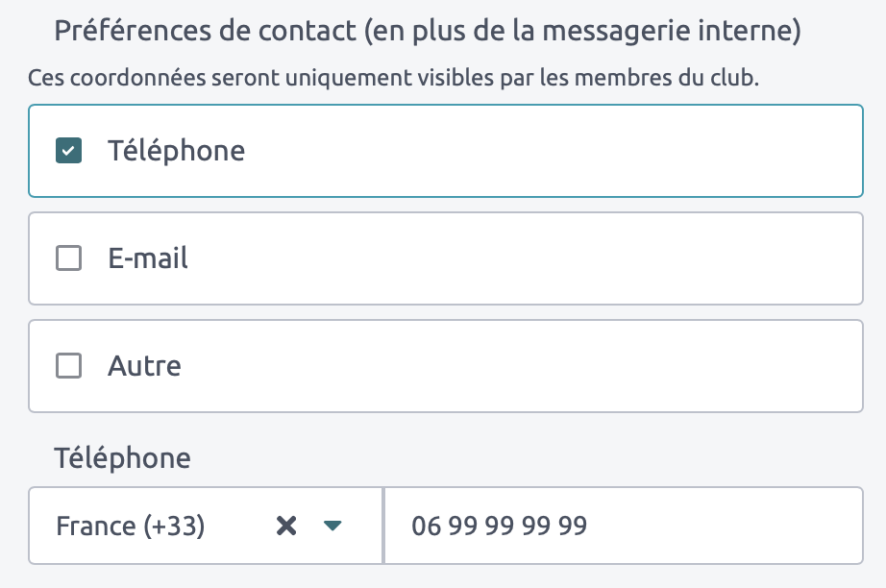Click the Téléphone label above the phone field
886x588 pixels.
tap(122, 458)
